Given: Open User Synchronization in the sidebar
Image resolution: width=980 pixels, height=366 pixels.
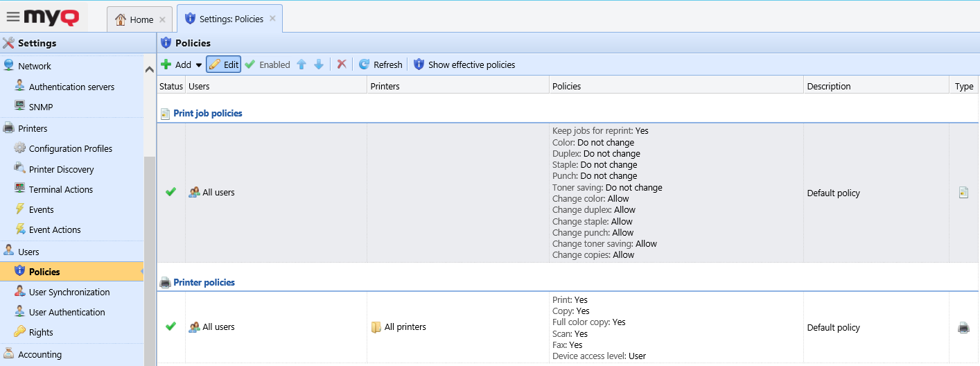Looking at the screenshot, I should [69, 292].
